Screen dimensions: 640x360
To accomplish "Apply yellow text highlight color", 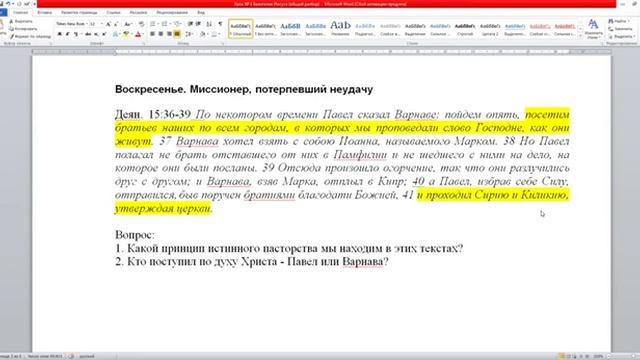I will pyautogui.click(x=125, y=34).
